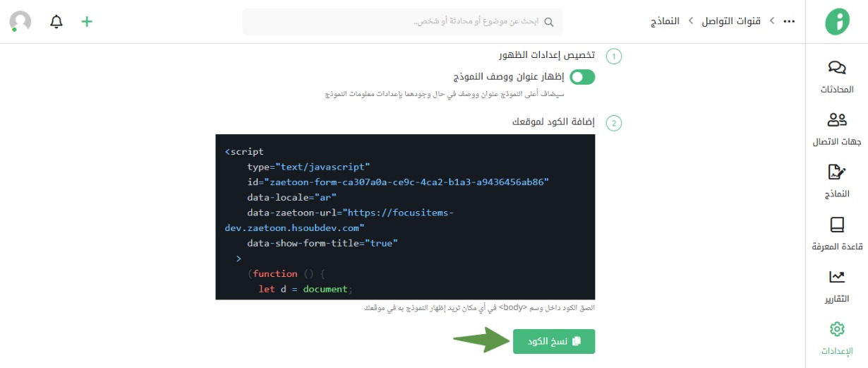Open Contacts (جهات الاتصال) in sidebar

837,120
